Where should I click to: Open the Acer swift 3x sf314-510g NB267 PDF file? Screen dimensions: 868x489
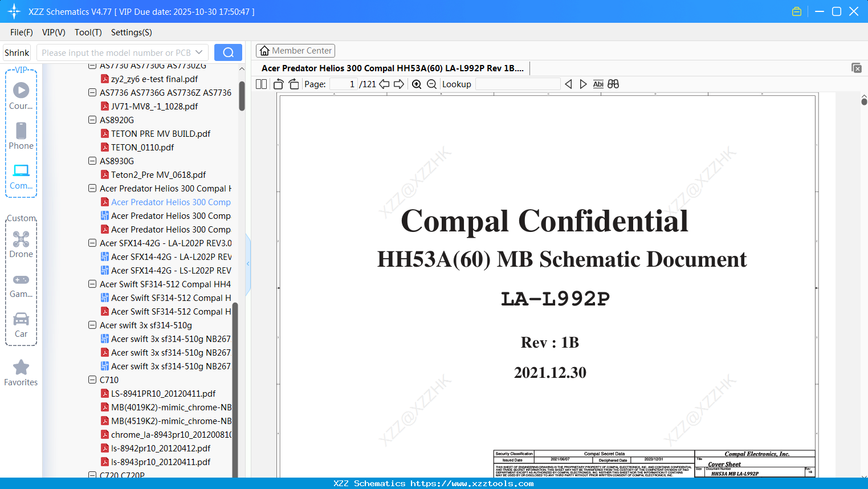pos(166,352)
